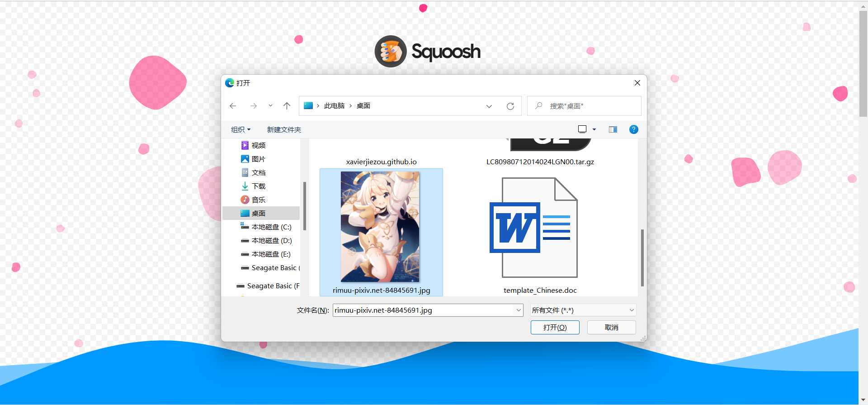
Task: Click the 此电脑 breadcrumb
Action: [x=334, y=106]
